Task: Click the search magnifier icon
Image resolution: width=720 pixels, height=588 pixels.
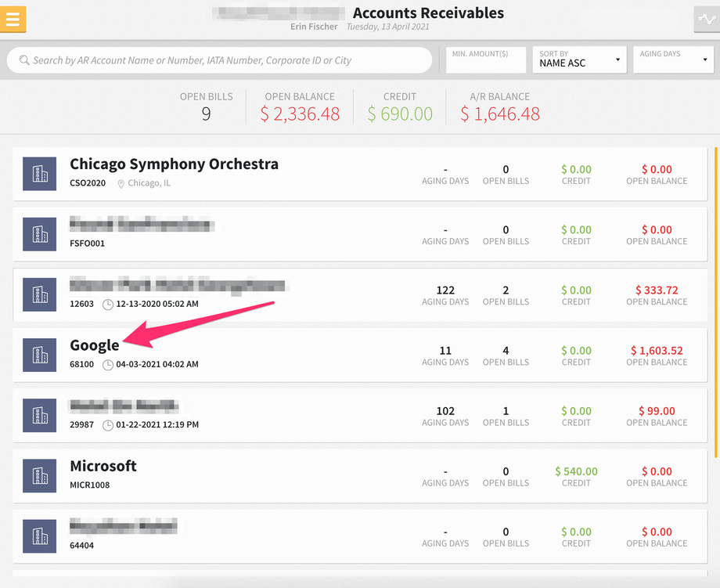Action: click(24, 60)
